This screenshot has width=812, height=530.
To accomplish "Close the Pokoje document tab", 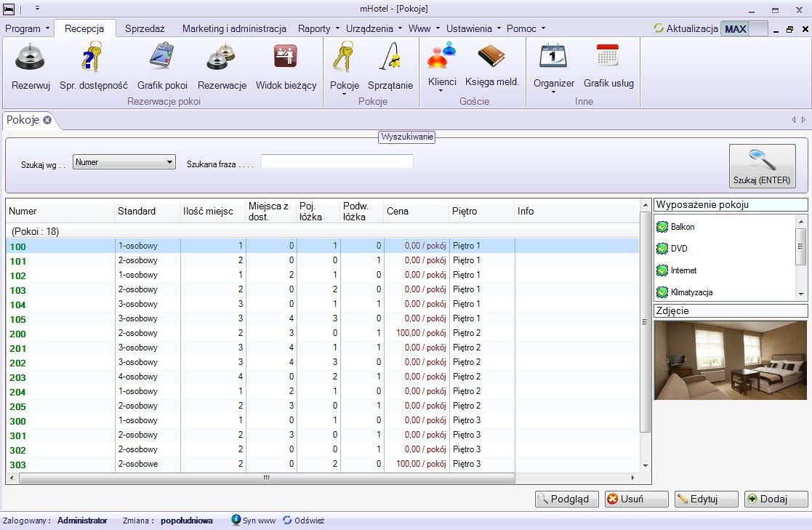I will [x=47, y=120].
